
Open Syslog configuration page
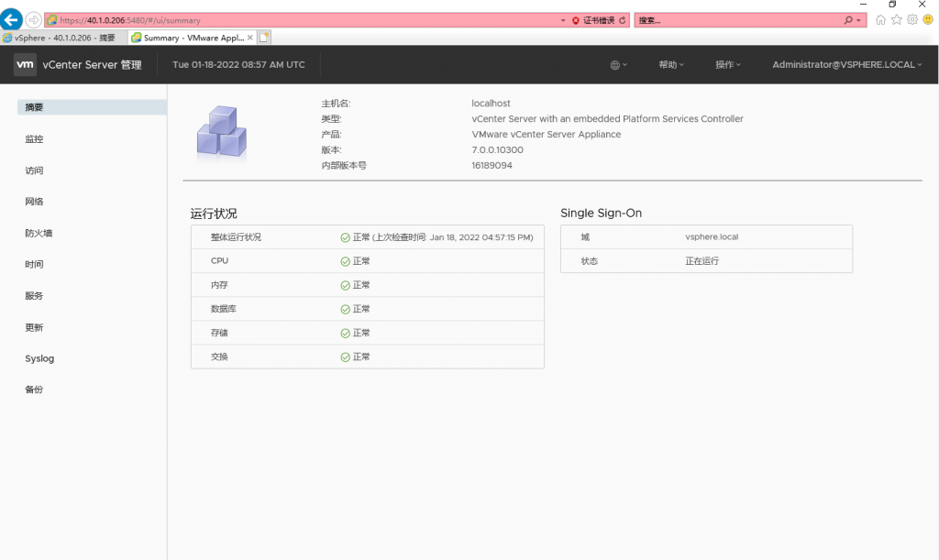pos(39,358)
